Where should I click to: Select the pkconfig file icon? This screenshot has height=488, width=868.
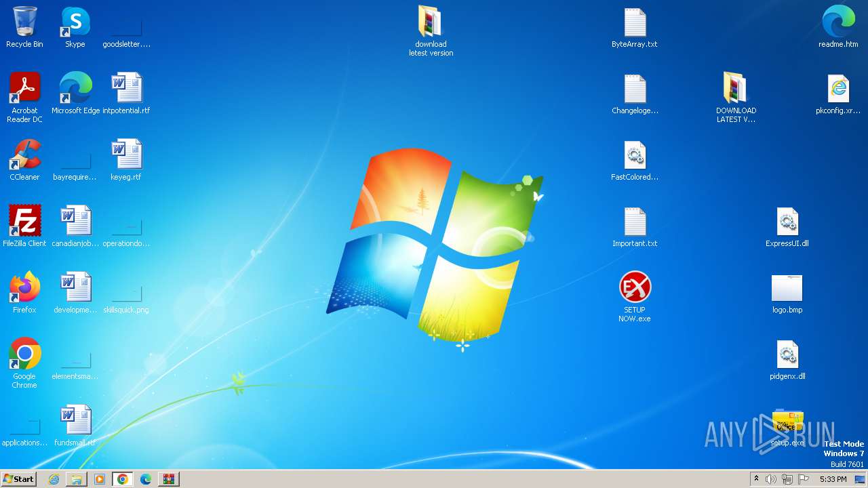[x=838, y=94]
